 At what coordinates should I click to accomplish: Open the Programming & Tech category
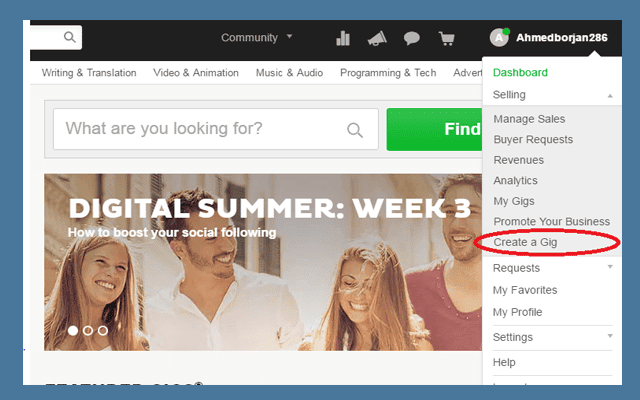(x=389, y=73)
